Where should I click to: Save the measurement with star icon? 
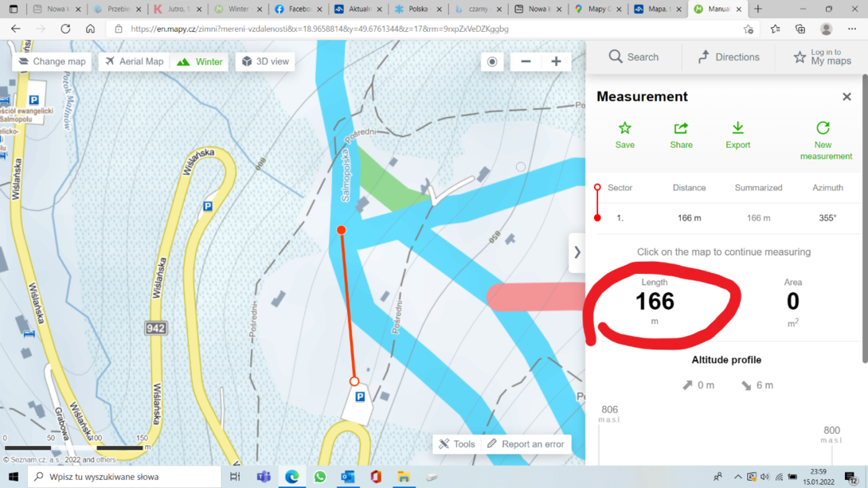(624, 135)
